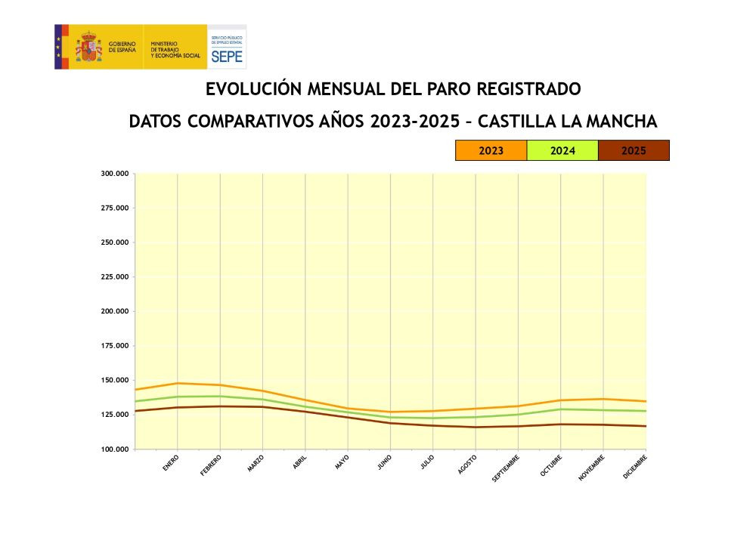
Task: Click the Spanish coat of arms emblem
Action: (x=88, y=47)
